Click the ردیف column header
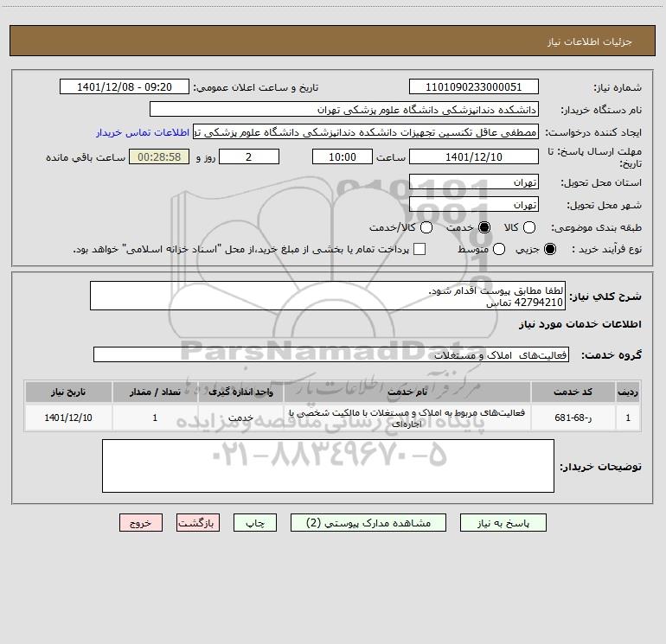The width and height of the screenshot is (666, 644). tap(628, 392)
